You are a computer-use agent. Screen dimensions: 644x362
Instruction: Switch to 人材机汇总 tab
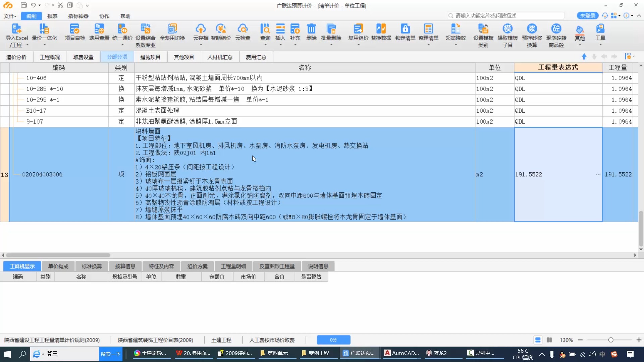[220, 57]
